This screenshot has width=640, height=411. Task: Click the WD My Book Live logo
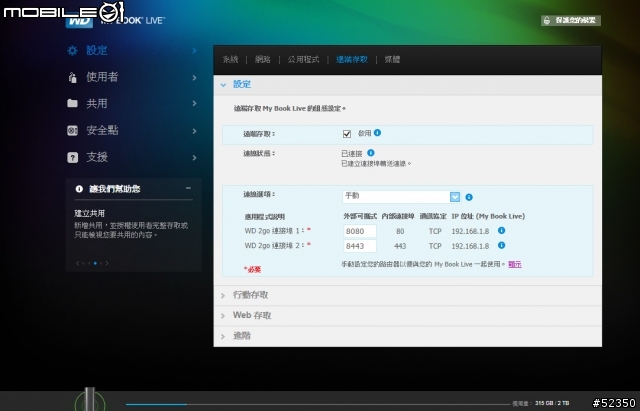[116, 20]
